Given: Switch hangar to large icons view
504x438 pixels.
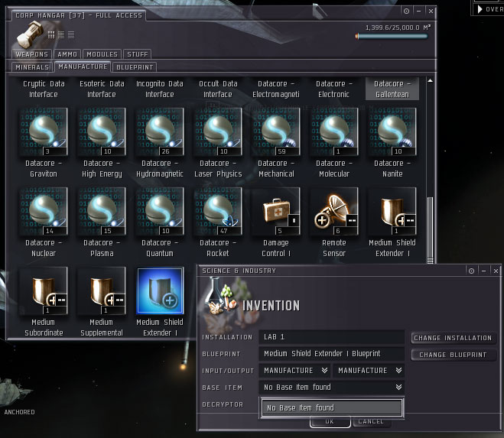Looking at the screenshot, I should (51, 34).
